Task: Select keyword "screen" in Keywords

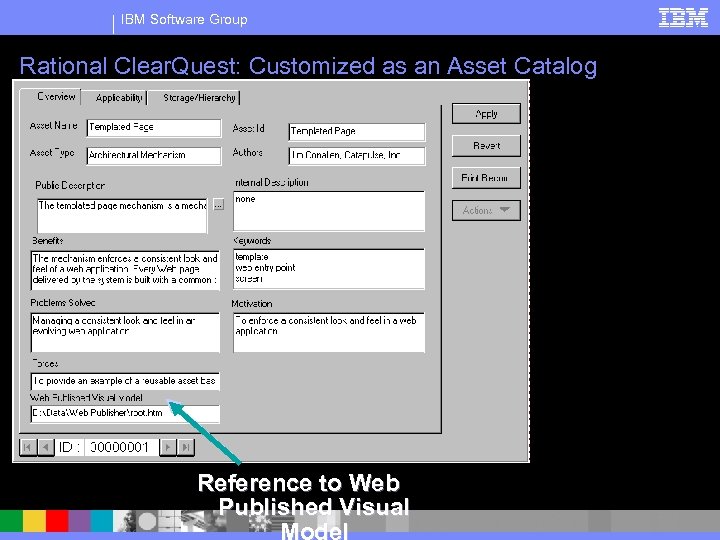Action: [248, 279]
